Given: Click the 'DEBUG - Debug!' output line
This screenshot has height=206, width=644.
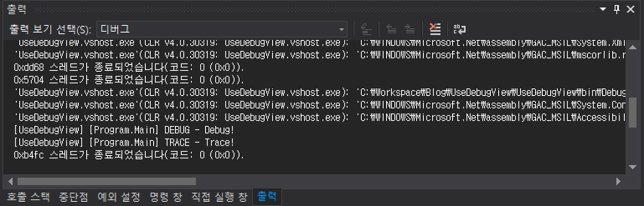Looking at the screenshot, I should coord(124,130).
